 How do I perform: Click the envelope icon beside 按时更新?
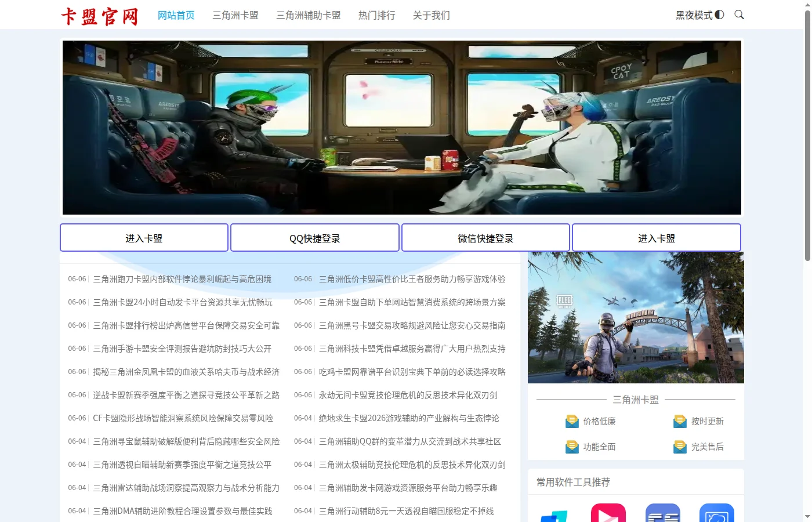[680, 421]
